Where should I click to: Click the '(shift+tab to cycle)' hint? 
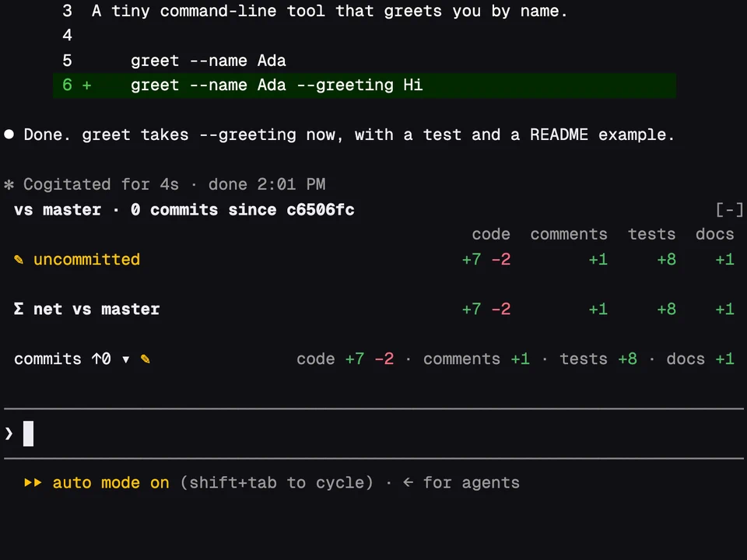(276, 483)
